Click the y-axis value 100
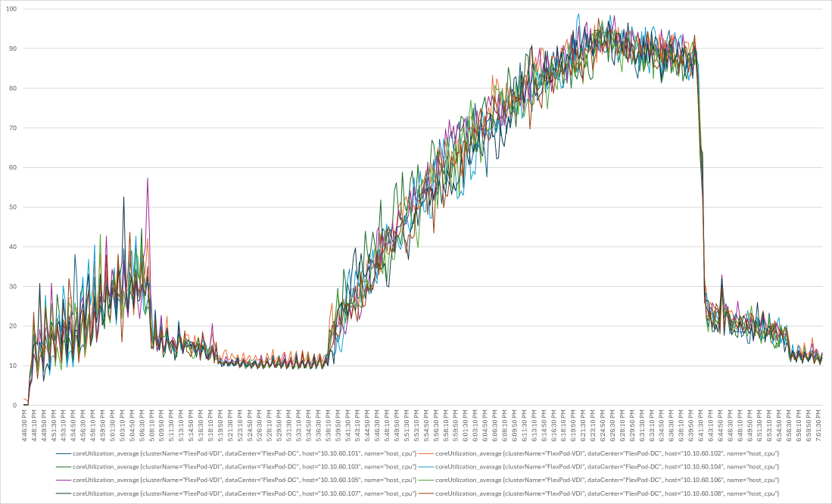832x504 pixels. coord(11,9)
